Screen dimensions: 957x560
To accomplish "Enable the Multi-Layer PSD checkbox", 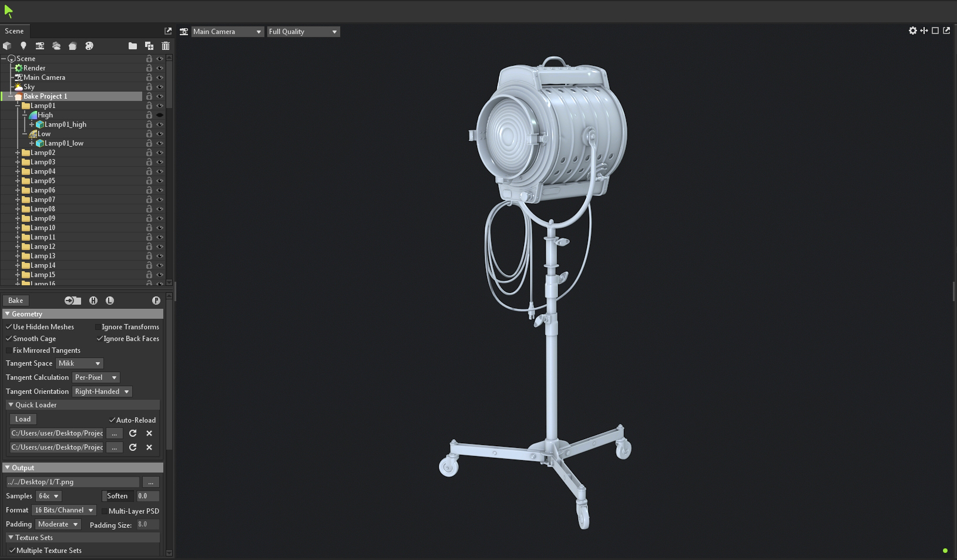I will [105, 511].
